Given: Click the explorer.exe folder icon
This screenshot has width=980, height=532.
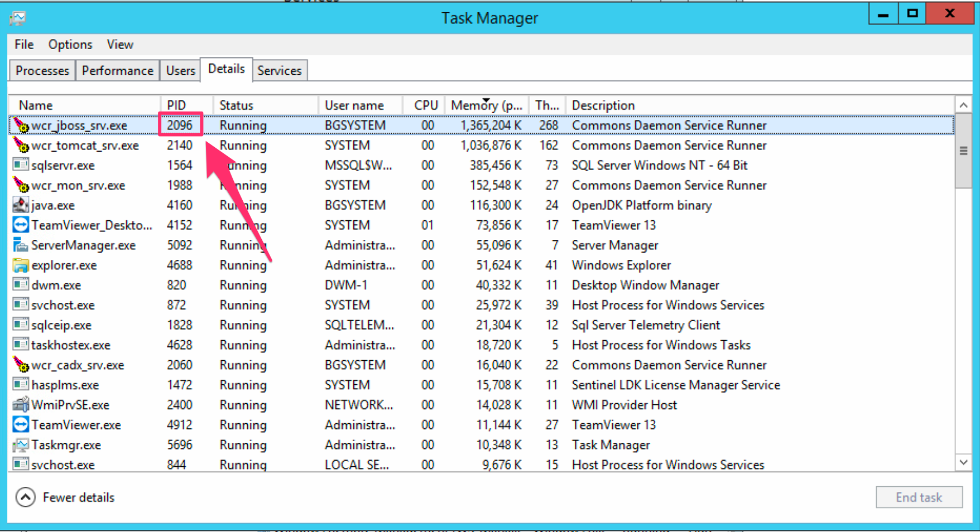Looking at the screenshot, I should point(20,265).
